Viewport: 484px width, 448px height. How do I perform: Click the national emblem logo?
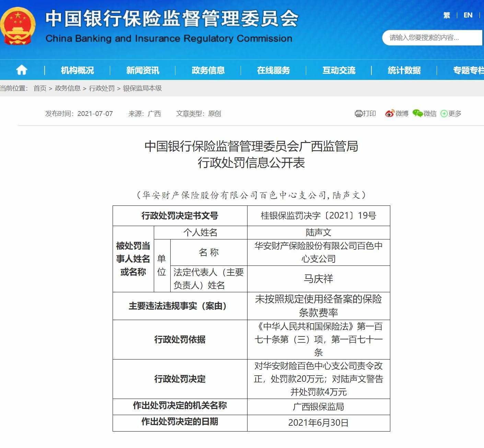coord(18,26)
